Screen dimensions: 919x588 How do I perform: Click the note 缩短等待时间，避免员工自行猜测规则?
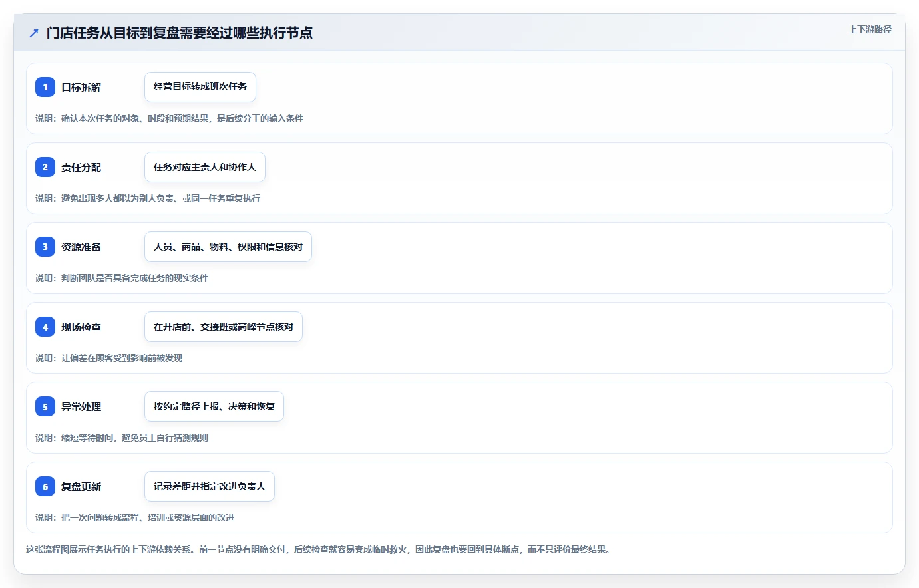(x=134, y=438)
